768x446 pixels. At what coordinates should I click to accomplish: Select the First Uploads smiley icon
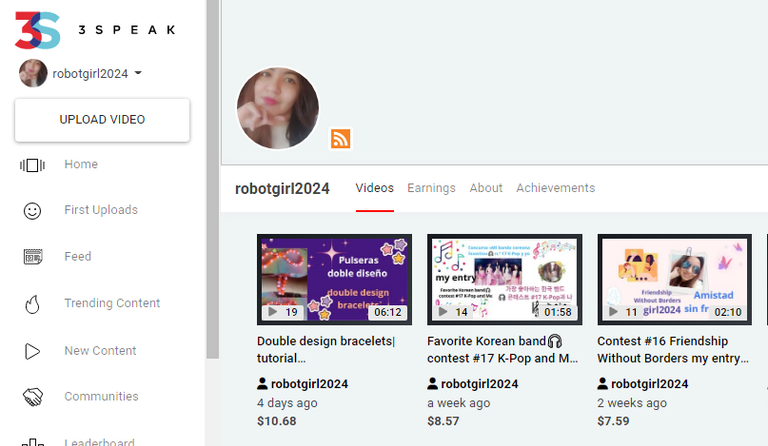coord(33,211)
